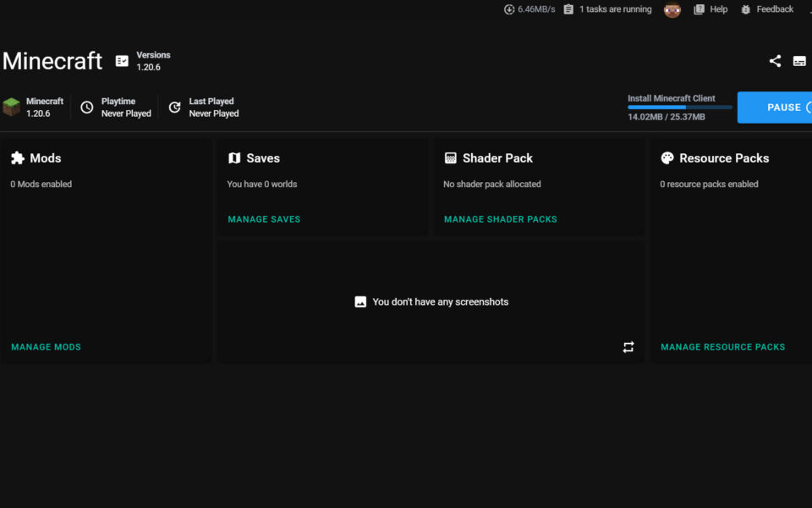Open Manage Saves
Viewport: 812px width, 508px height.
264,219
